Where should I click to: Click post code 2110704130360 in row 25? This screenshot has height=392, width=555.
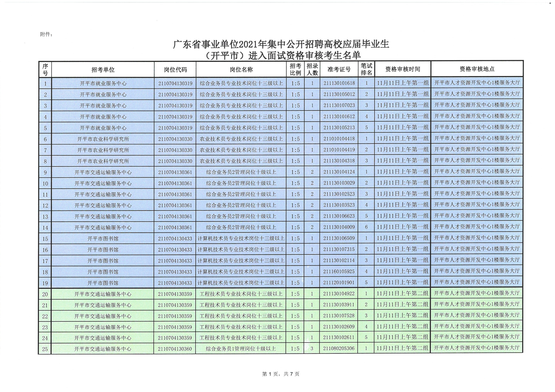coord(175,349)
